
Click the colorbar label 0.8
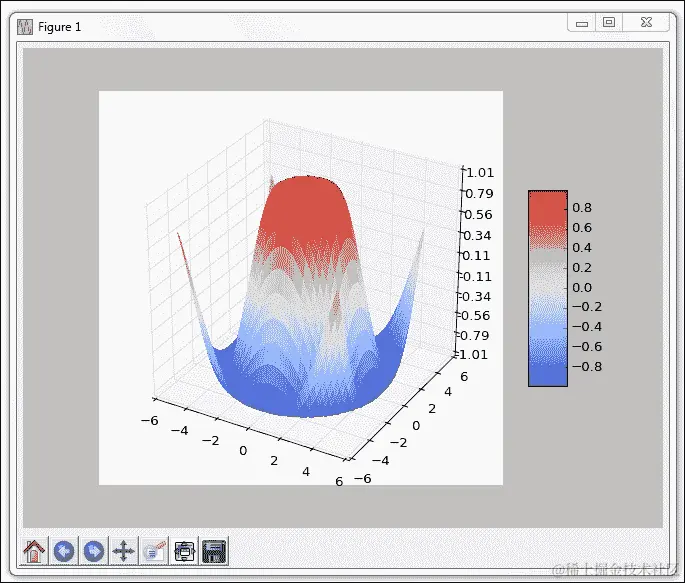(x=582, y=207)
